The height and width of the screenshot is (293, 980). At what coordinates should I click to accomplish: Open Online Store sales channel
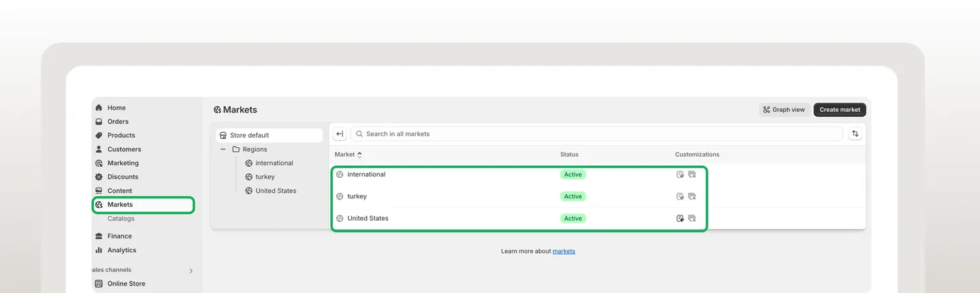click(x=126, y=283)
